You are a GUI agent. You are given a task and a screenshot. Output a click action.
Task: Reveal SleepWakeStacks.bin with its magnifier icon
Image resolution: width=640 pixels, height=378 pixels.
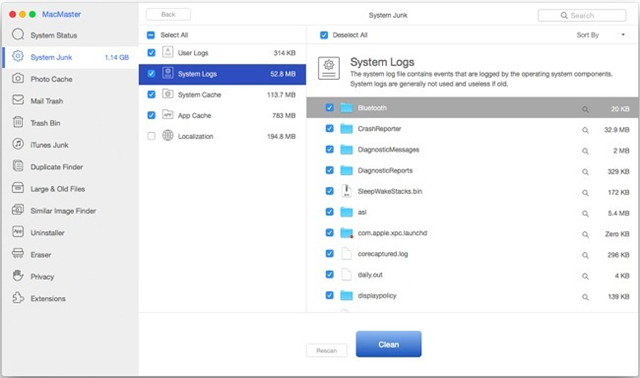click(585, 193)
